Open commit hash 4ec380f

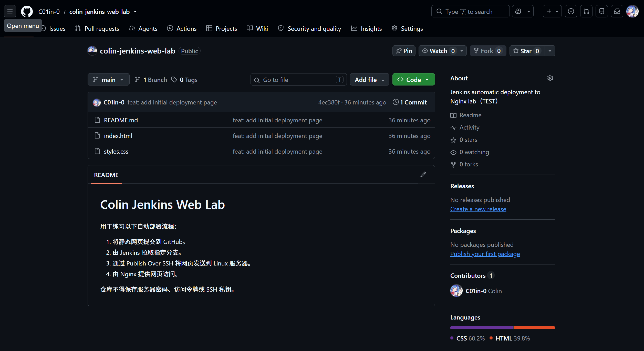point(329,102)
